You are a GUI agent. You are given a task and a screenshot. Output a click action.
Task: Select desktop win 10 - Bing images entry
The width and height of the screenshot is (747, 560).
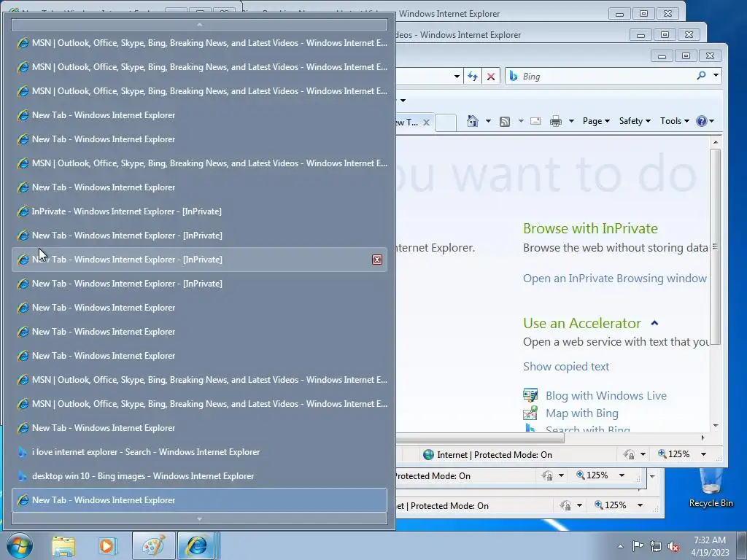point(199,476)
